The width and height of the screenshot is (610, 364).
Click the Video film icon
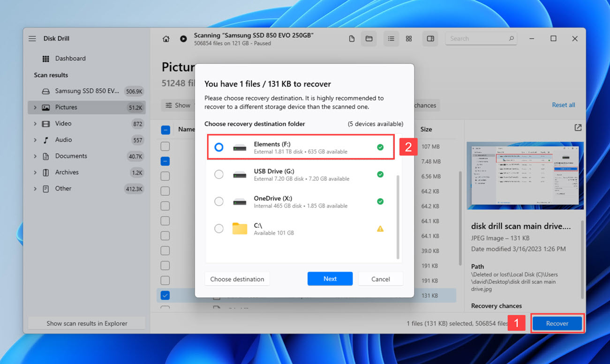[x=45, y=124]
